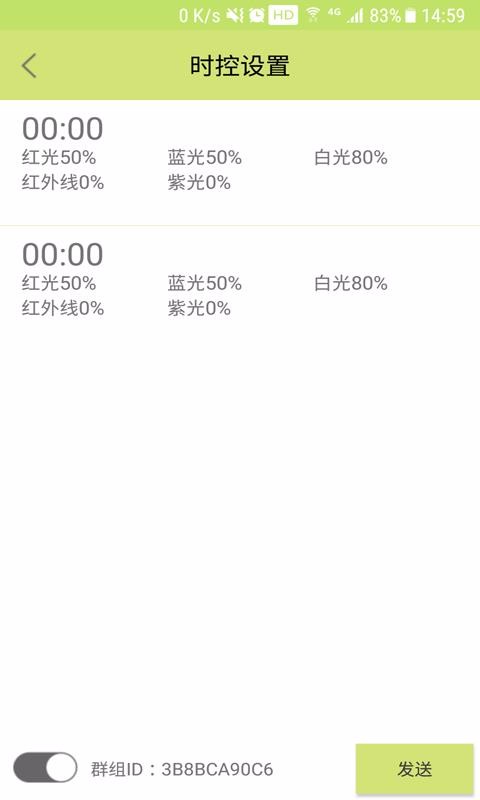Send the timer settings with 发送 button
Screen dimensions: 480x800
click(x=414, y=769)
